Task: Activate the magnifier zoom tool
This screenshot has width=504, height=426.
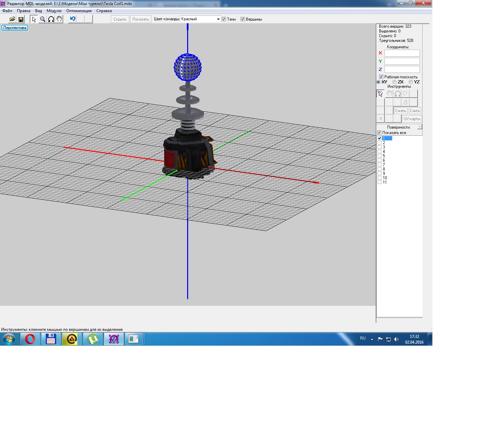Action: [x=43, y=19]
